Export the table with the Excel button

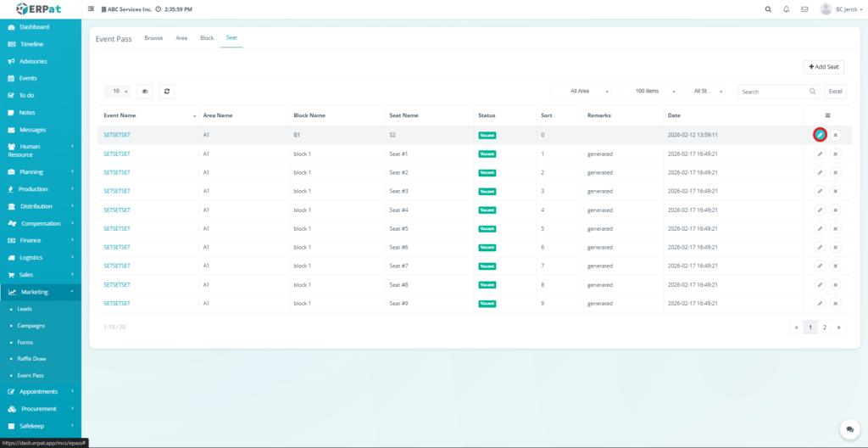click(x=835, y=91)
